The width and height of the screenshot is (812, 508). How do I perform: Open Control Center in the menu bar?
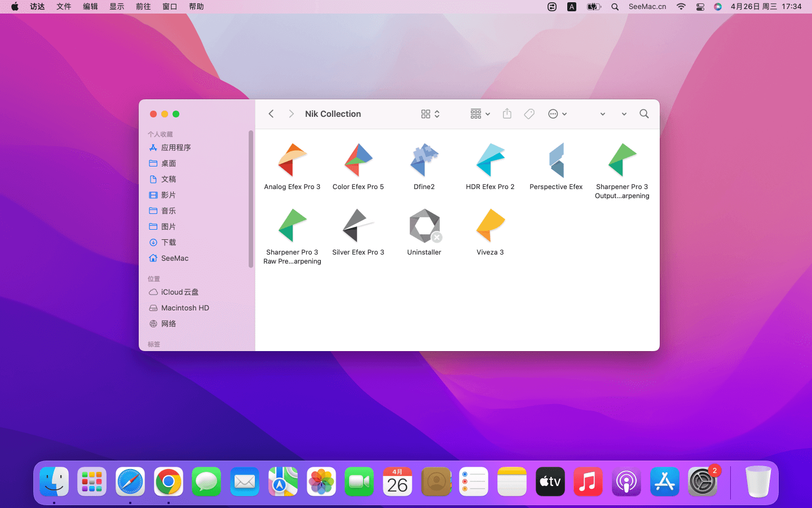click(x=700, y=7)
